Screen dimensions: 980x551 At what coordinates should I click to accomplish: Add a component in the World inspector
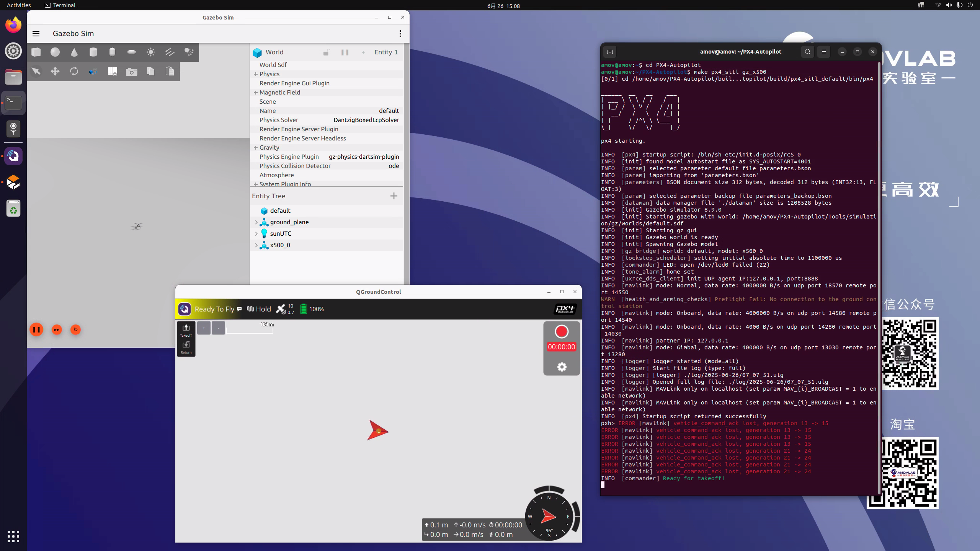pyautogui.click(x=363, y=52)
